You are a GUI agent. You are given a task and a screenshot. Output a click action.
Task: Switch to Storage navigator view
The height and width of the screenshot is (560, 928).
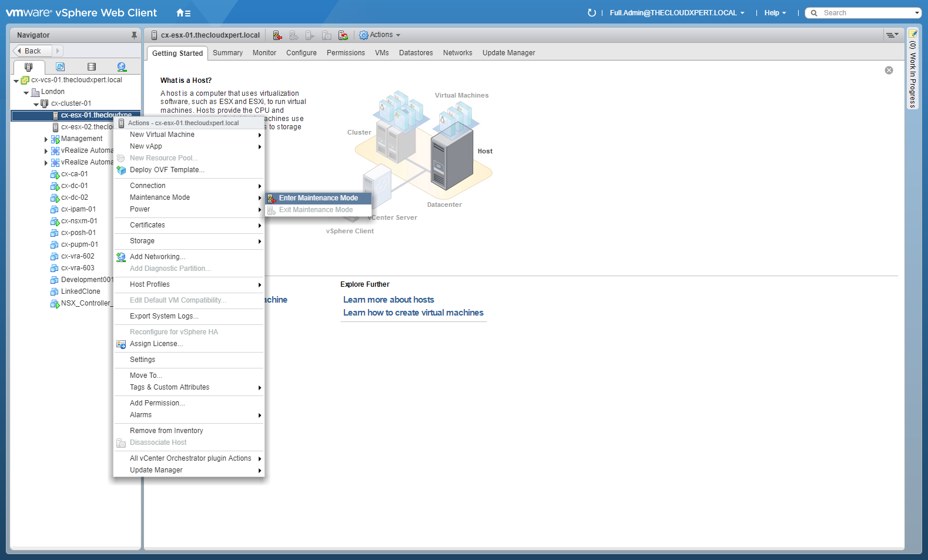[x=91, y=67]
